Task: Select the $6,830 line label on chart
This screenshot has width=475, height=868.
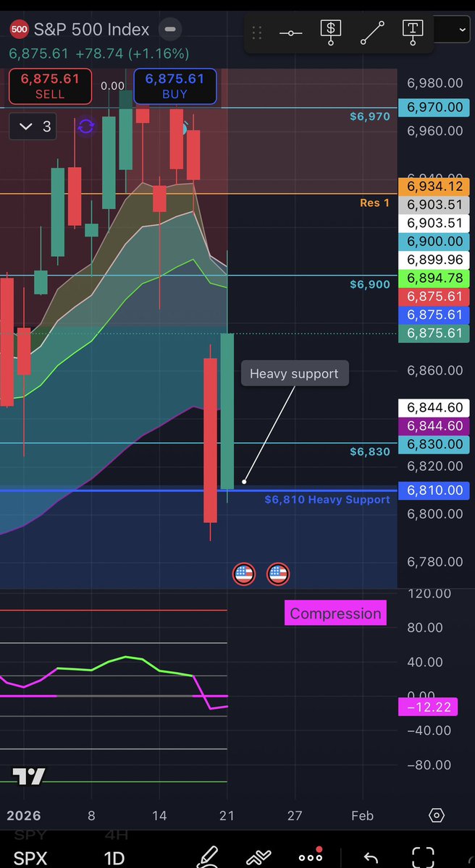Action: tap(370, 451)
